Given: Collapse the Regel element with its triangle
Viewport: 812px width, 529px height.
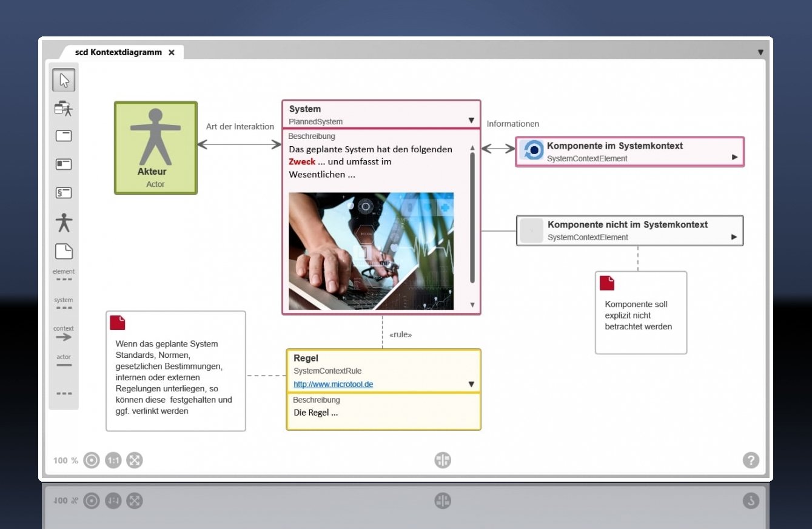Looking at the screenshot, I should pyautogui.click(x=471, y=384).
